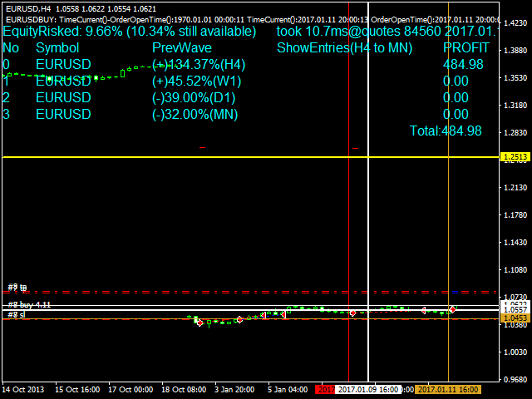Click the PrevWave column header
This screenshot has width=532, height=399.
click(x=182, y=48)
